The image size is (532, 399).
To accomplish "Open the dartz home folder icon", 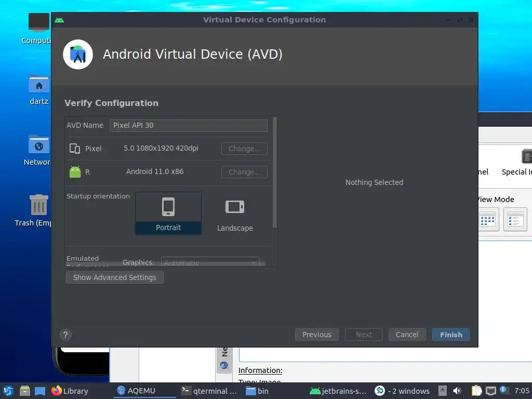I will (x=38, y=84).
